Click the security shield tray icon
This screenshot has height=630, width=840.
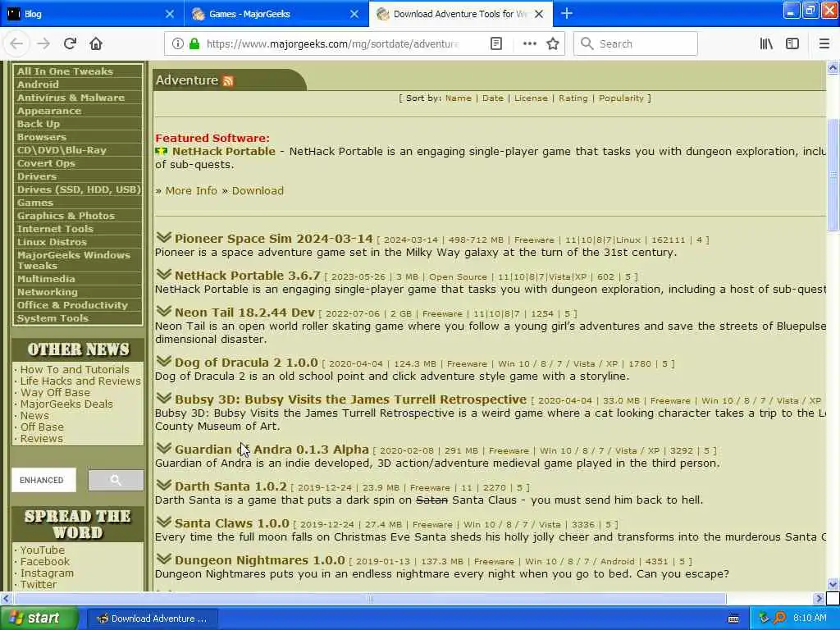click(x=765, y=618)
